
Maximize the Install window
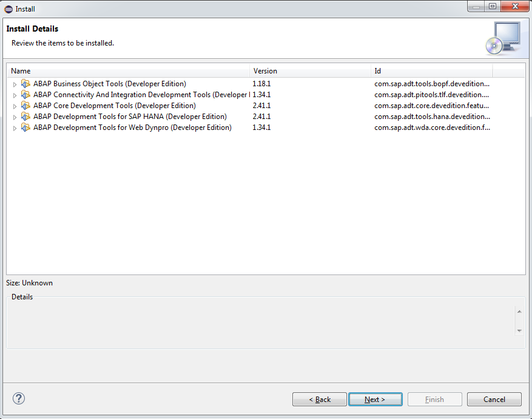point(493,6)
